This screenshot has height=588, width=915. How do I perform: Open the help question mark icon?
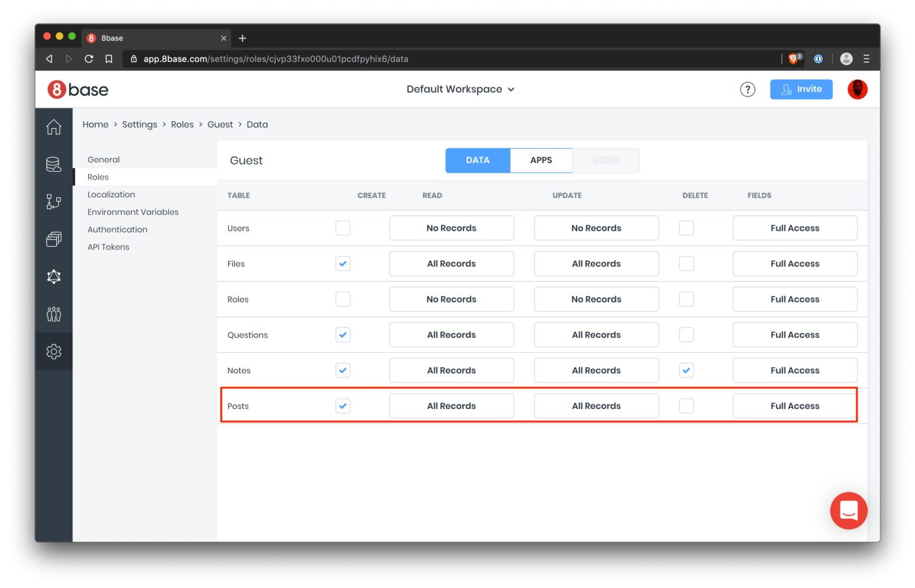tap(748, 90)
